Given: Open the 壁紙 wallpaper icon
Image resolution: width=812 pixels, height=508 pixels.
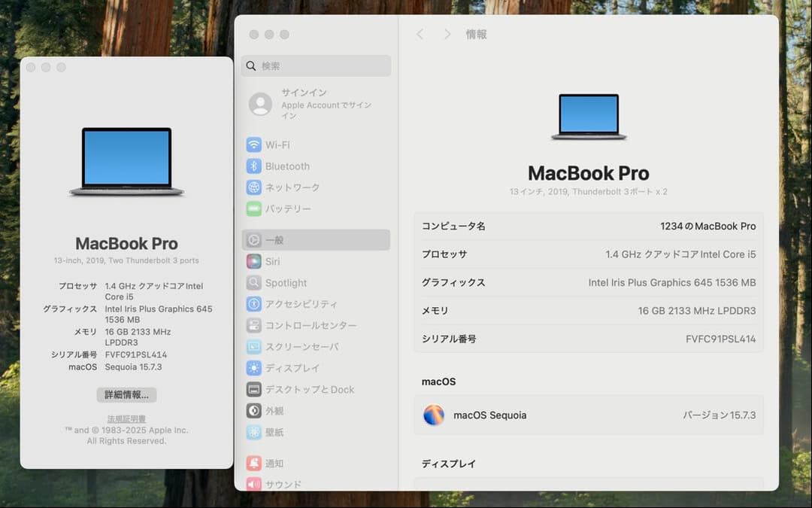Looking at the screenshot, I should pyautogui.click(x=254, y=432).
